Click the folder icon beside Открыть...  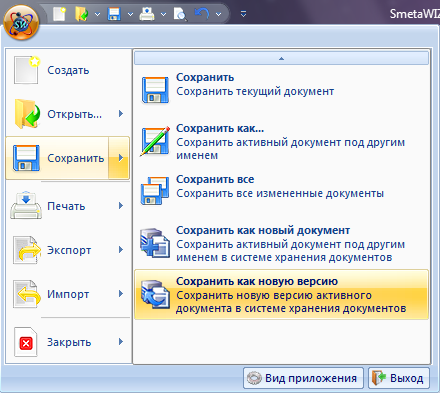click(x=27, y=114)
